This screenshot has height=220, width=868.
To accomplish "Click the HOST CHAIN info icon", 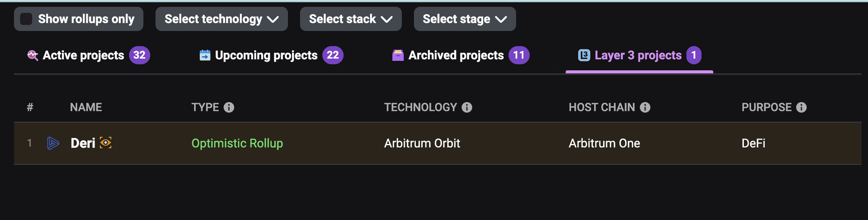I will 645,107.
